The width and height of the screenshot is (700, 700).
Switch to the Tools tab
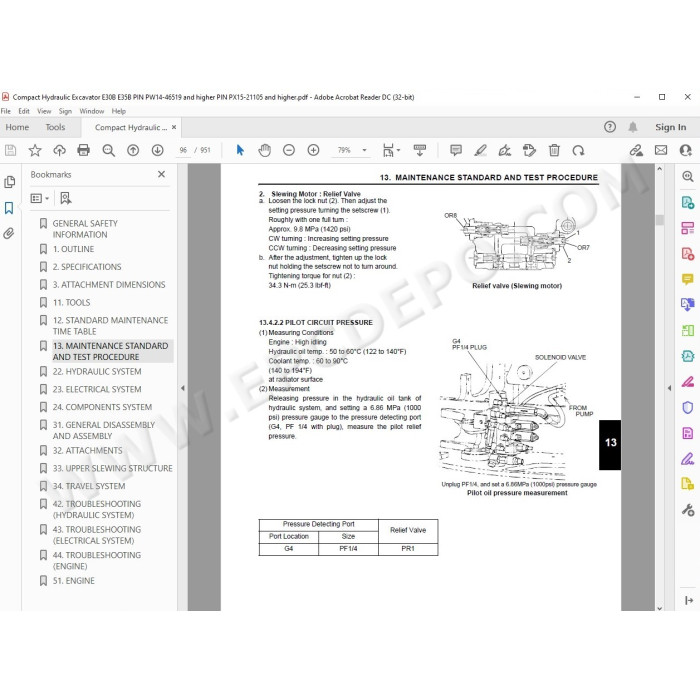click(x=55, y=127)
